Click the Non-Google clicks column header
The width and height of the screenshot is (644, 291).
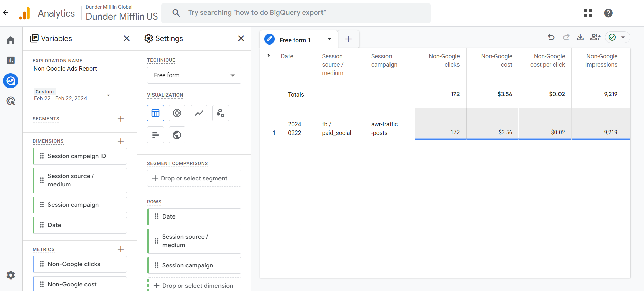pos(444,60)
